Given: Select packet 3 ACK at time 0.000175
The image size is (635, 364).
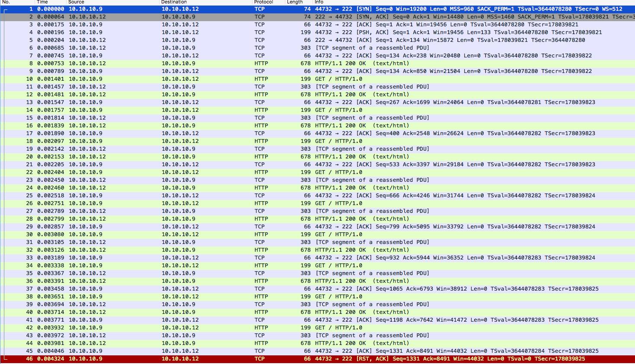Looking at the screenshot, I should 317,25.
